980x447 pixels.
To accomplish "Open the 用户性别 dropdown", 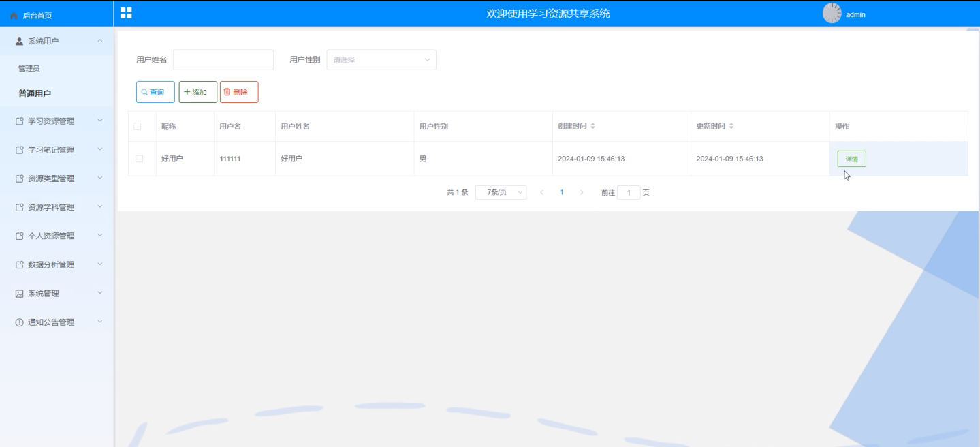I will coord(381,60).
